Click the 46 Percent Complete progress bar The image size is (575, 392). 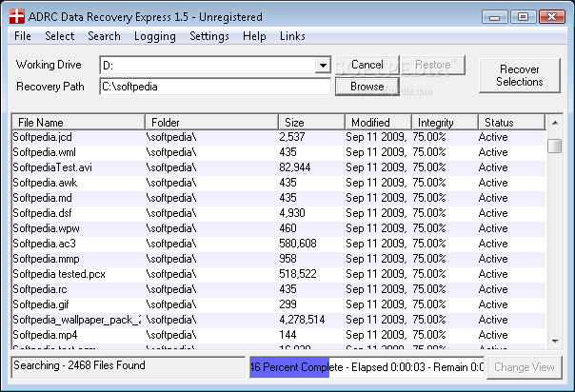point(367,367)
